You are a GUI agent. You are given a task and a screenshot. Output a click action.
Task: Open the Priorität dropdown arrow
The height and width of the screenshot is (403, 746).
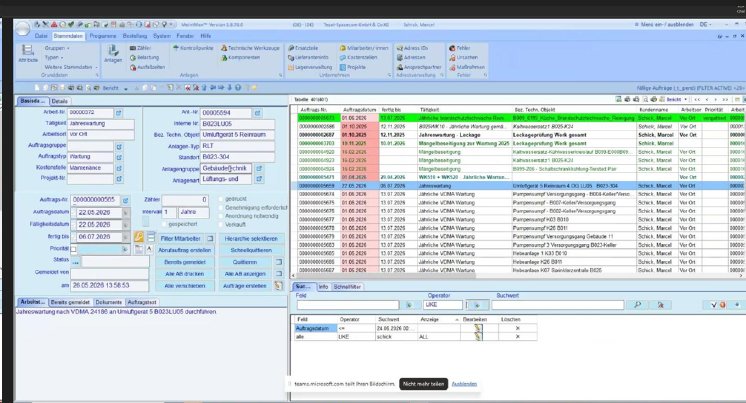point(125,249)
